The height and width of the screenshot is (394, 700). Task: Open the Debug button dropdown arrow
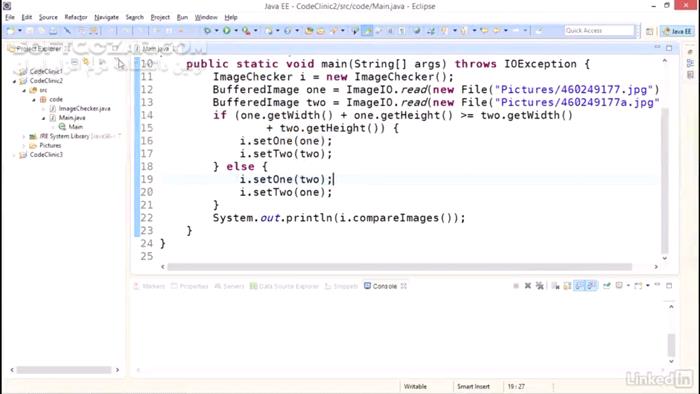tap(216, 30)
